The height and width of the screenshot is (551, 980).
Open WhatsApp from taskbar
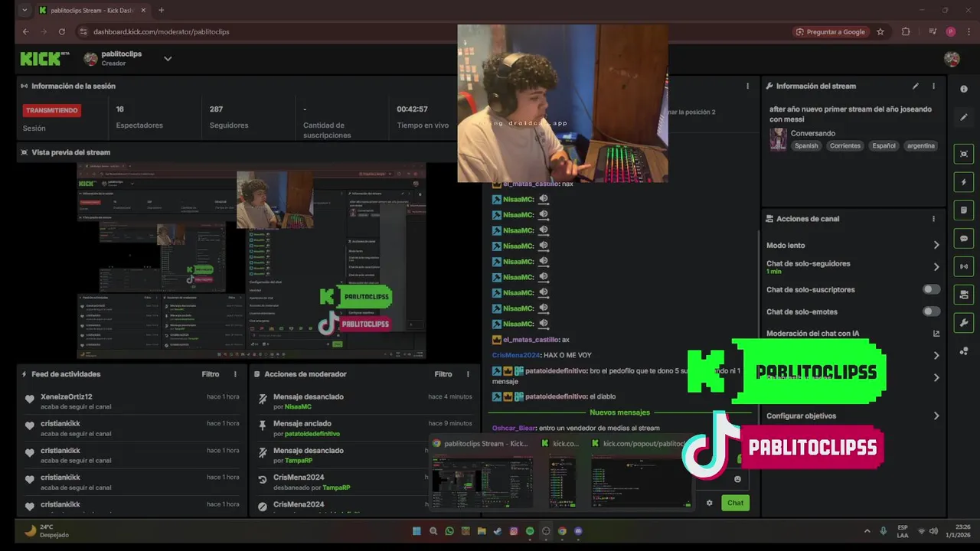click(449, 530)
